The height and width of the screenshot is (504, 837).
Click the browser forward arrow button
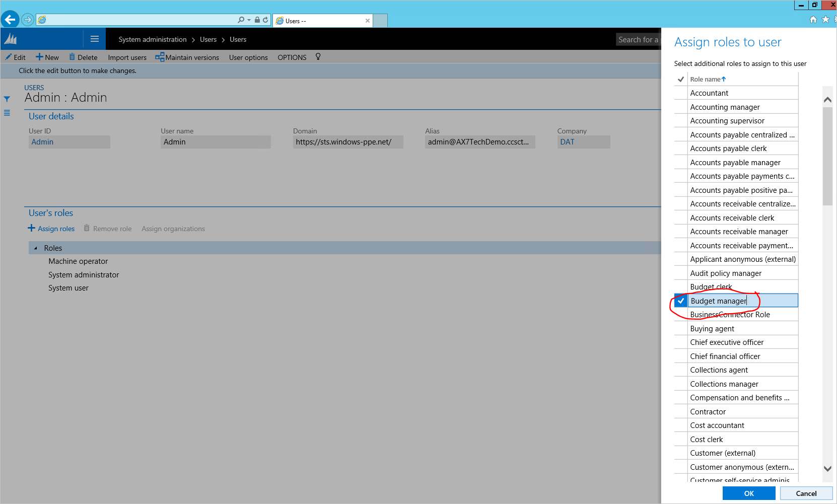click(x=28, y=20)
